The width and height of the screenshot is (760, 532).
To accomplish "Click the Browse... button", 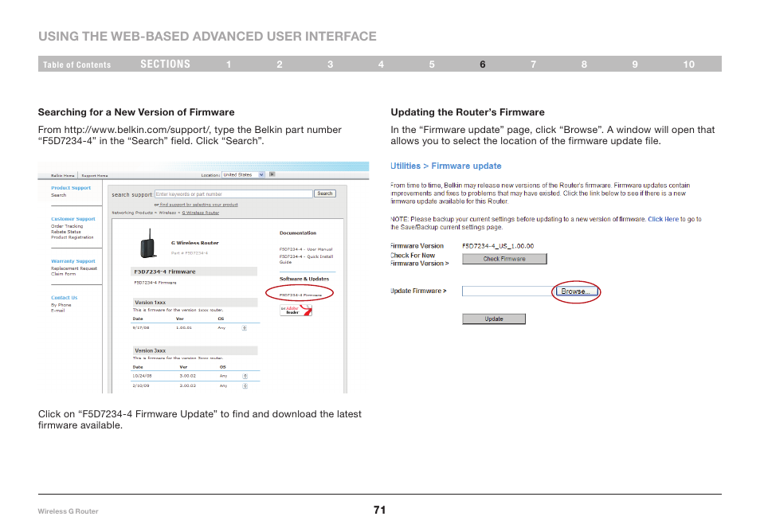I will [576, 291].
